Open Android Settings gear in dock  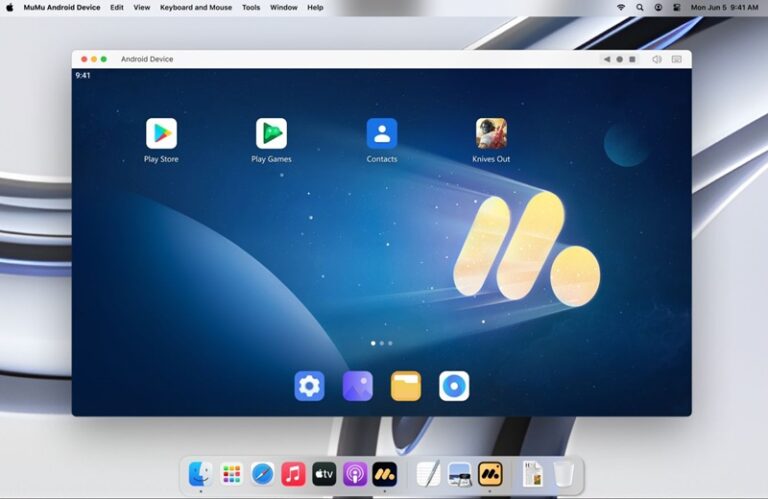(309, 386)
